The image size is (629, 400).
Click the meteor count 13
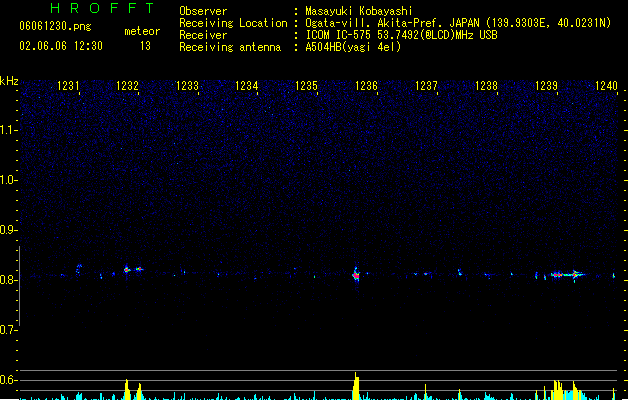pos(145,46)
